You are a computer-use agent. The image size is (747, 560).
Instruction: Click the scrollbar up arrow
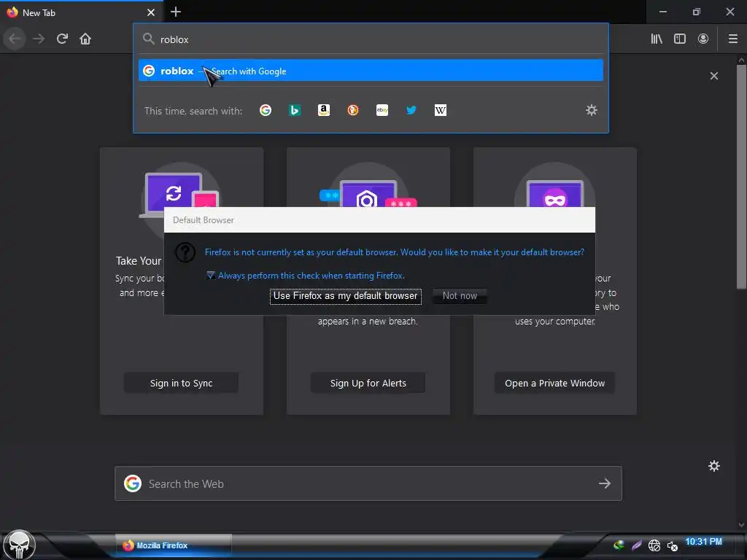point(741,61)
